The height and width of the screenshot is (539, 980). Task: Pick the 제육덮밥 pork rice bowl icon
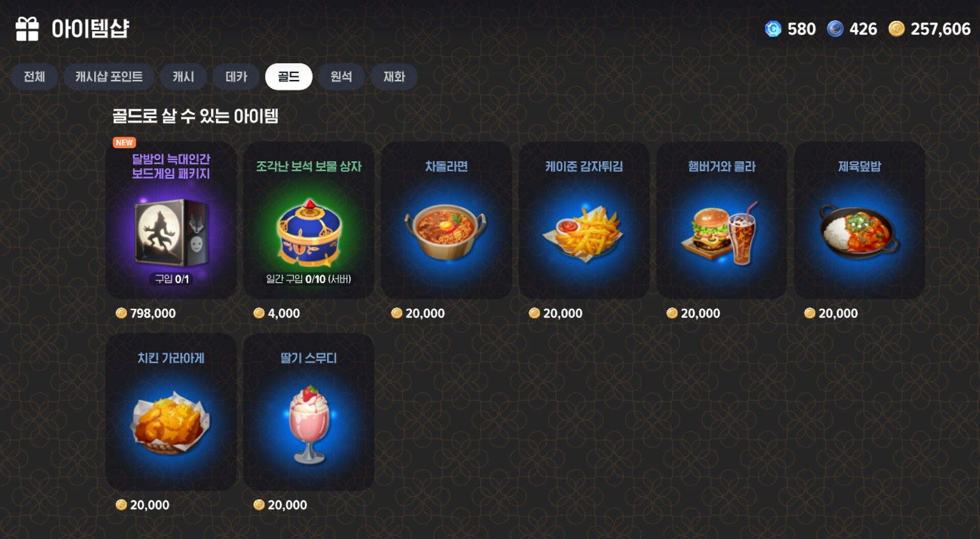[859, 232]
